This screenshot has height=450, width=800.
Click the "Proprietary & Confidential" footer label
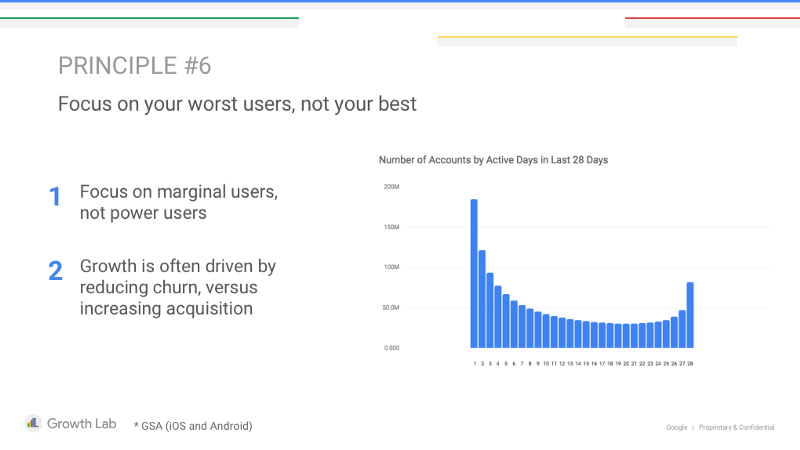[x=736, y=427]
